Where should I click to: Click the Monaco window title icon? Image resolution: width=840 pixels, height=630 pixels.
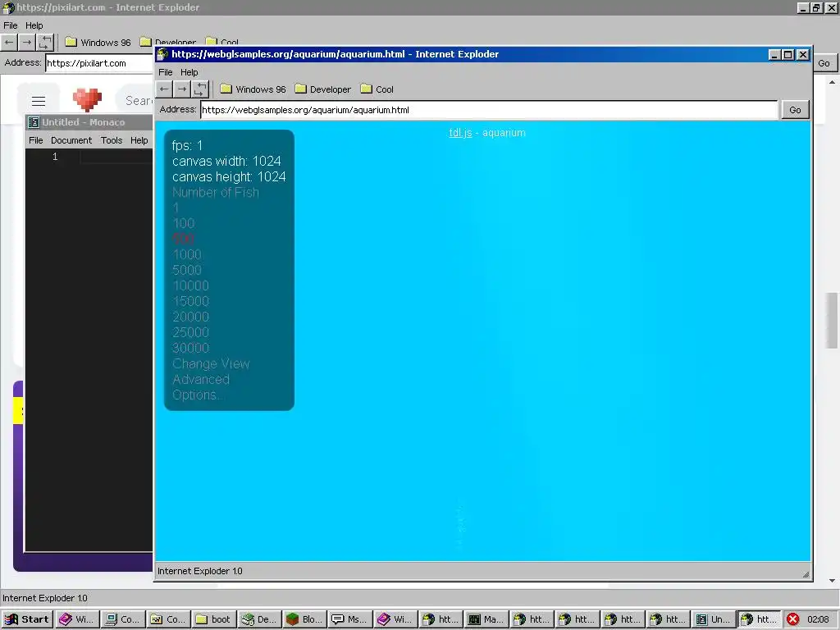[x=34, y=122]
